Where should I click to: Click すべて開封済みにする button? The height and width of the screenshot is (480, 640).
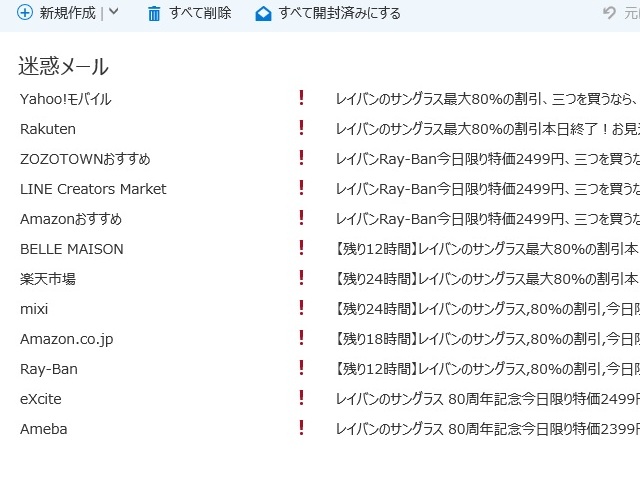340,13
